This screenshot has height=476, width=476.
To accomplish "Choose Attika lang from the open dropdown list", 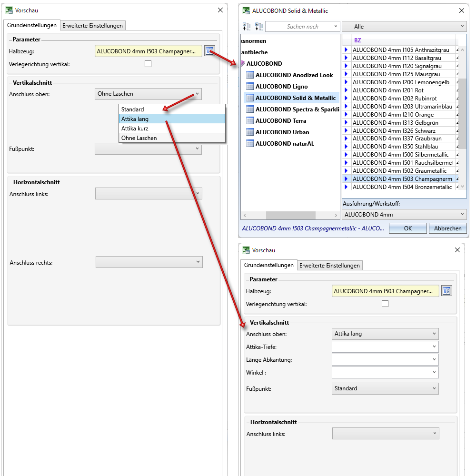I will click(172, 119).
